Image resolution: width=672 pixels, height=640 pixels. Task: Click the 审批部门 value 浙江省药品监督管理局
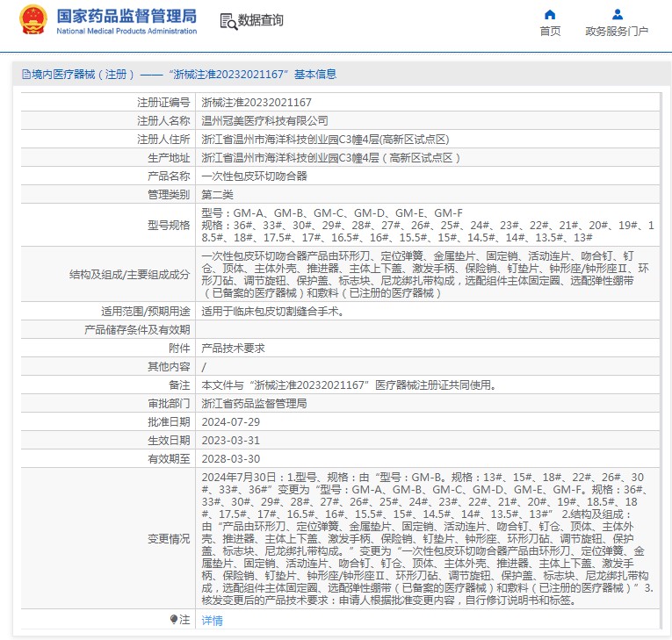[x=254, y=404]
